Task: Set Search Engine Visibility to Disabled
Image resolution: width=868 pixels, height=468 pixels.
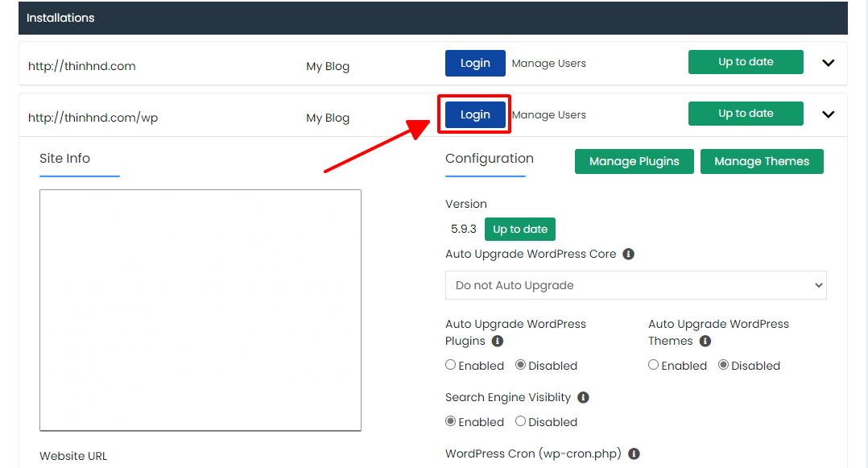Action: click(520, 421)
